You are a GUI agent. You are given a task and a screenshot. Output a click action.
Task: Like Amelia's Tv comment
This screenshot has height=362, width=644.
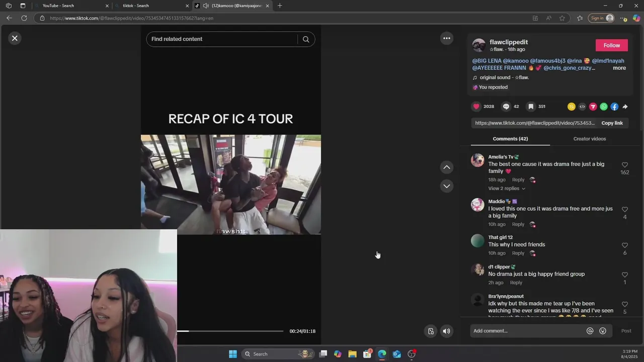(624, 165)
